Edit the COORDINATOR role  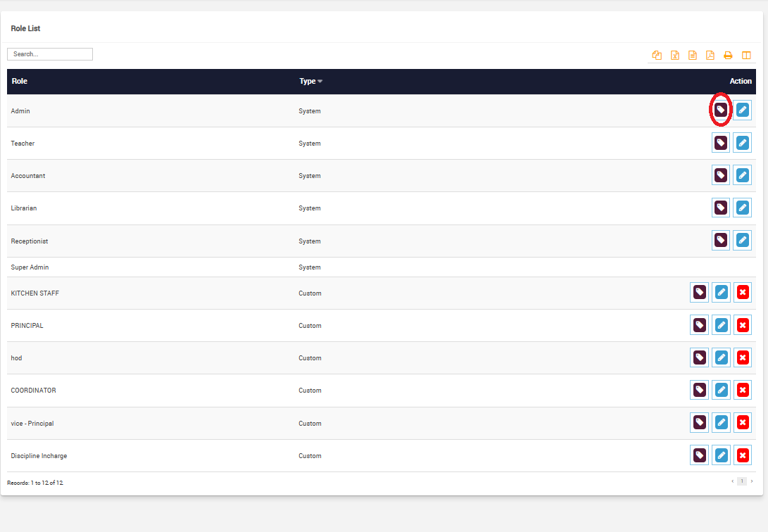tap(721, 390)
